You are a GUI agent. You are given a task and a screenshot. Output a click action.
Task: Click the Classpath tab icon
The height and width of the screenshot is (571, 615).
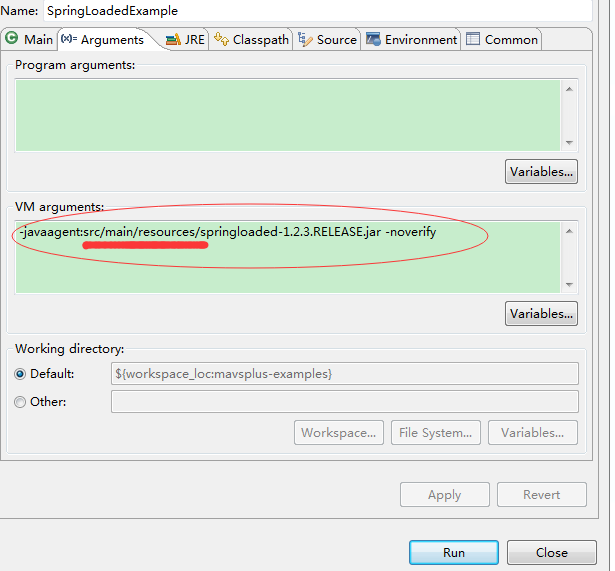[x=221, y=39]
